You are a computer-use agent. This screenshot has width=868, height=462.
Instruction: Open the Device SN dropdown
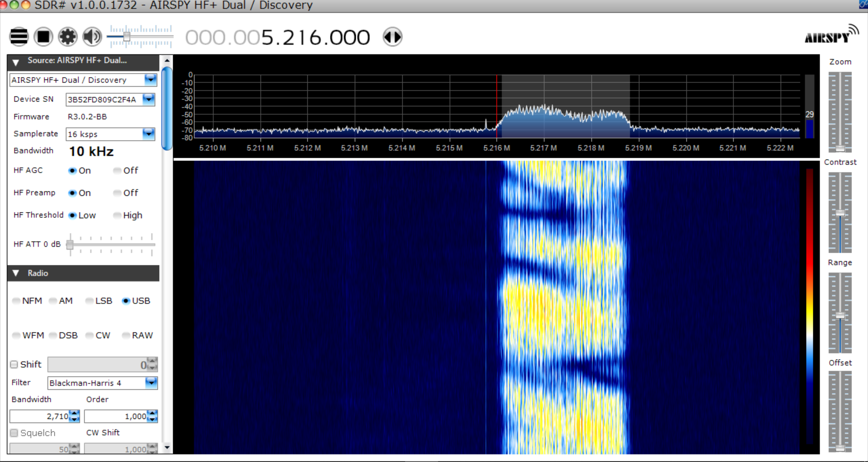pos(149,99)
